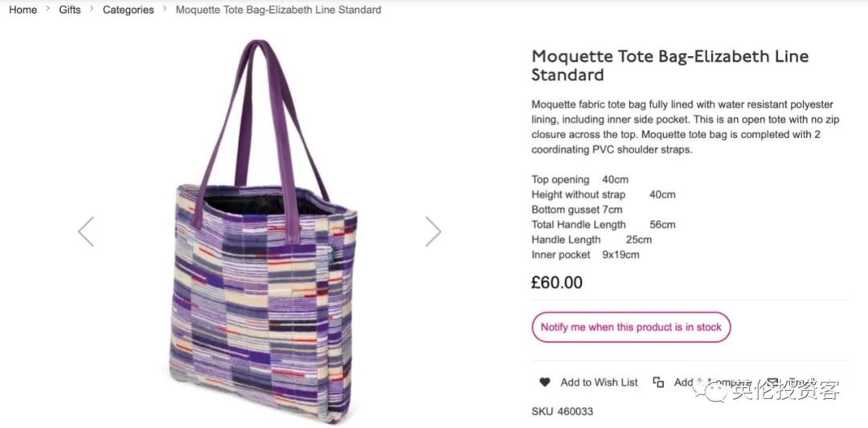
Task: Click the email envelope icon
Action: point(772,382)
